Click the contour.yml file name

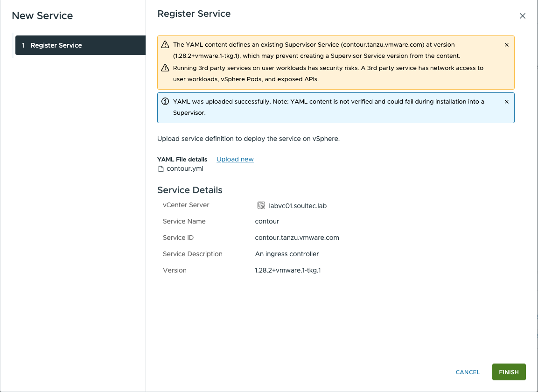click(185, 168)
